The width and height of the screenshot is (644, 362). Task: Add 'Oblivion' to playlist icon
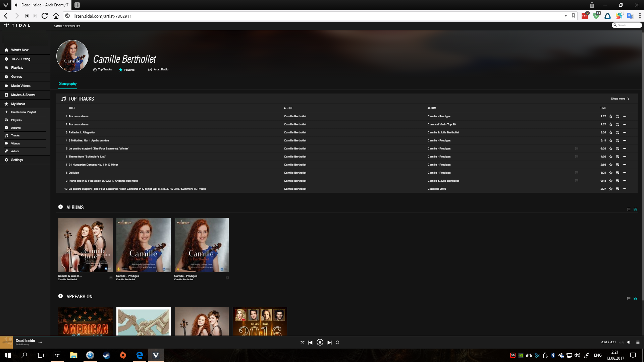pyautogui.click(x=618, y=173)
